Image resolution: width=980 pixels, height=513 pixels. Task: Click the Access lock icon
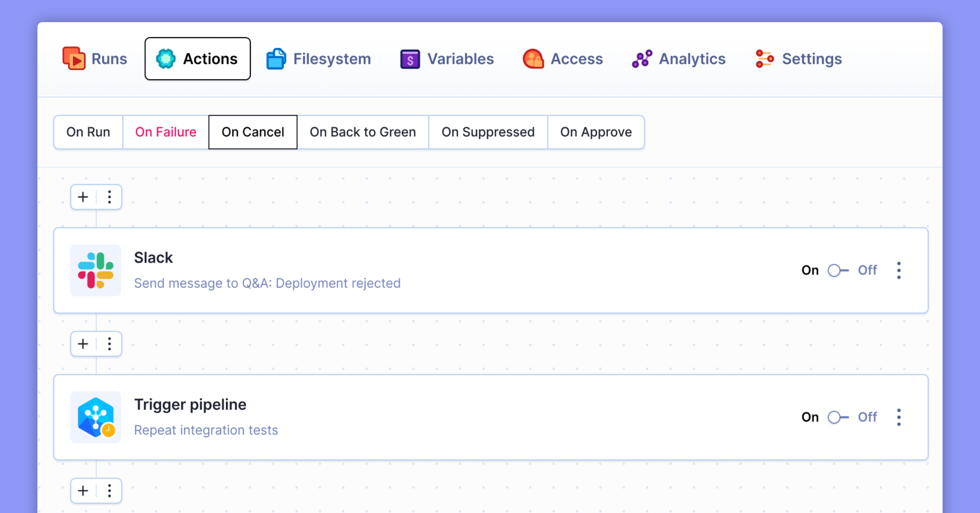(x=533, y=59)
